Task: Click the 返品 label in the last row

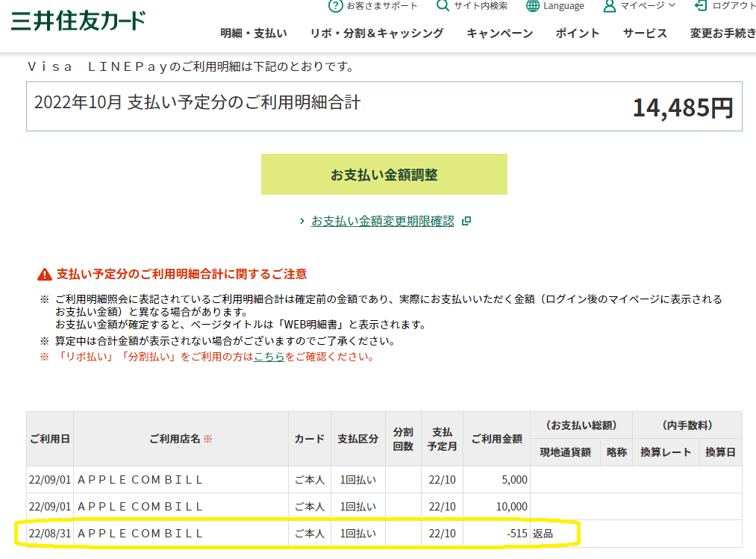Action: [x=543, y=534]
